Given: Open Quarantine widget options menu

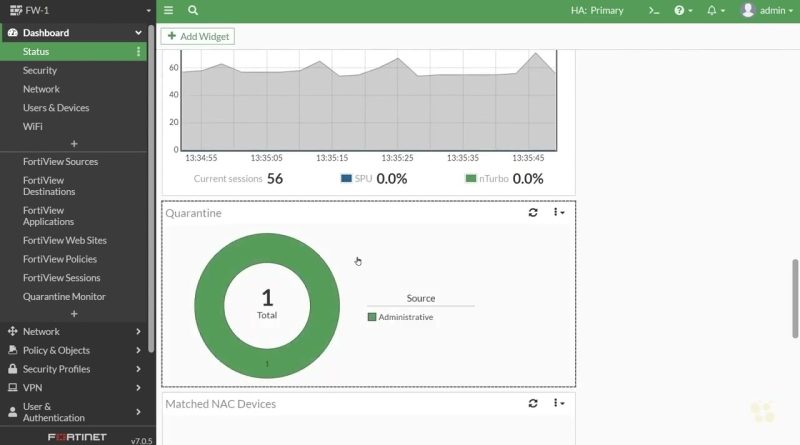Looking at the screenshot, I should coord(559,212).
